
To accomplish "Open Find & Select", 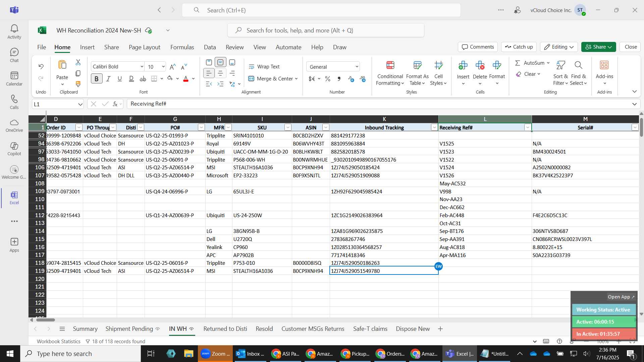I will (578, 73).
